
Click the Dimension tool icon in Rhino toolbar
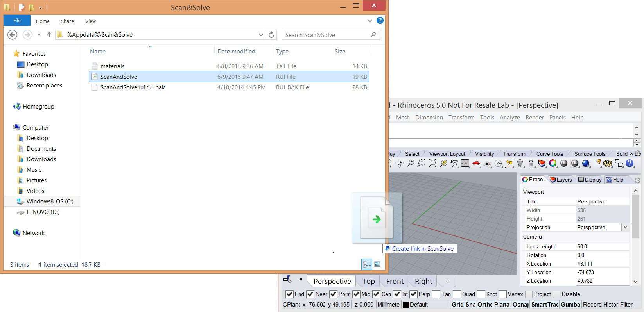point(619,164)
